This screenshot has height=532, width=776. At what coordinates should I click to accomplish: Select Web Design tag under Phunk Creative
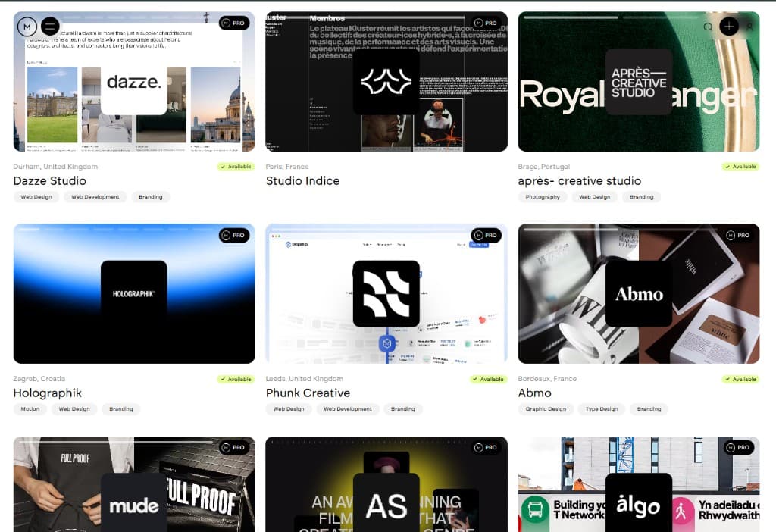click(x=289, y=409)
